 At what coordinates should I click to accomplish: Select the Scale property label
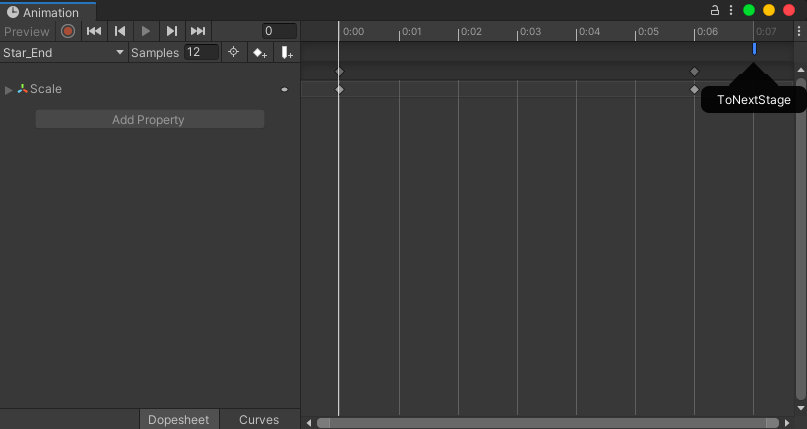coord(46,89)
